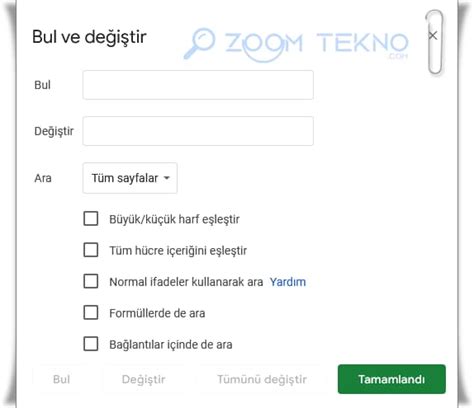Open the Yardım help link
The height and width of the screenshot is (408, 474).
tap(288, 282)
